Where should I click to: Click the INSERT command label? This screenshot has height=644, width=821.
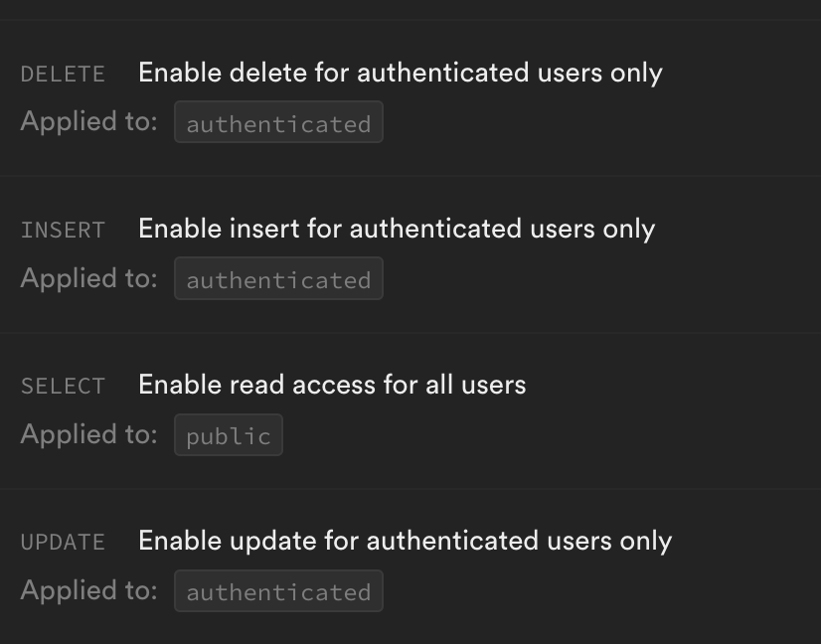[63, 231]
